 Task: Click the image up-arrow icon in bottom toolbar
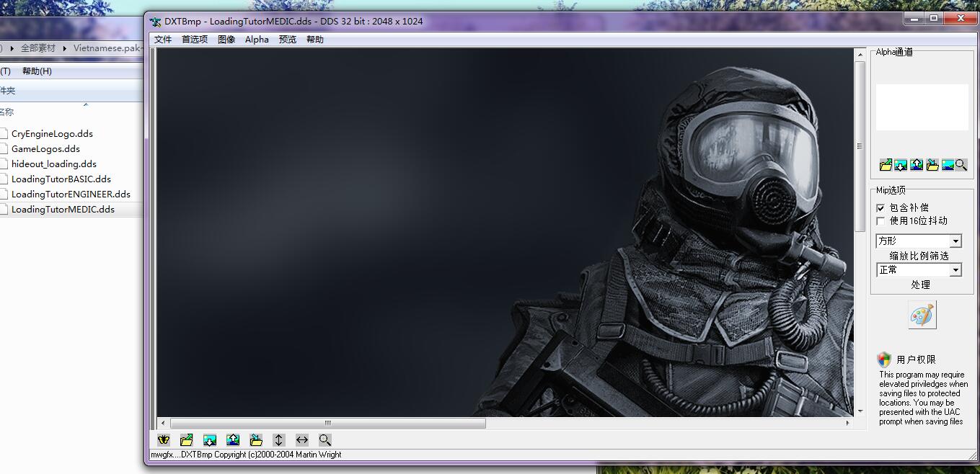pyautogui.click(x=233, y=439)
